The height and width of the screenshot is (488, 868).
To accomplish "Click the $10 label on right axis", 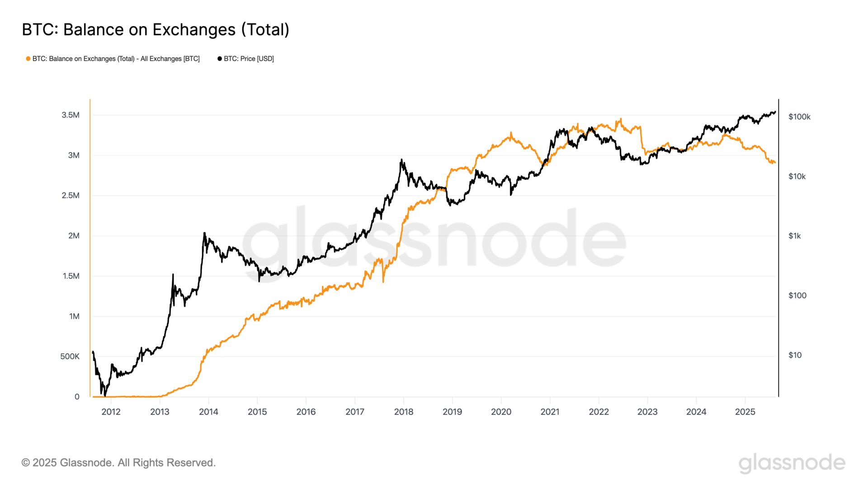I will pos(795,355).
